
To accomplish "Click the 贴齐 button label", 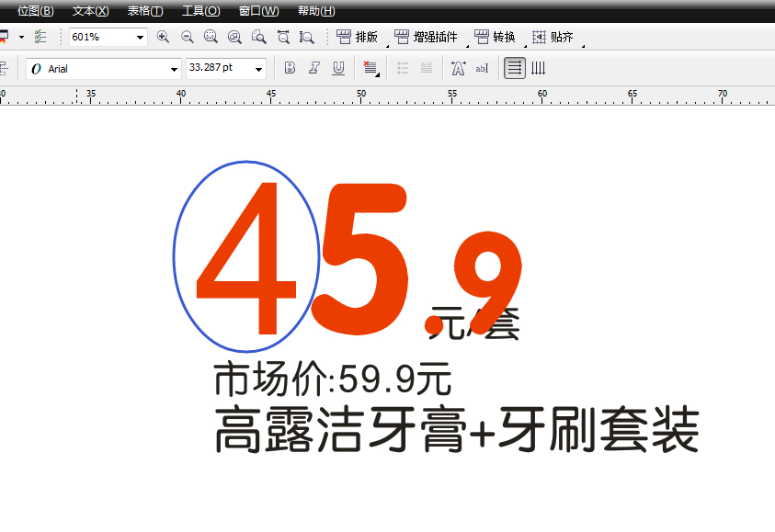I will [562, 37].
